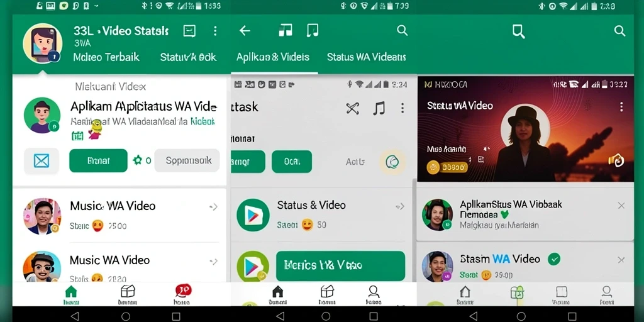Expand arrow on Status & Video row
Viewport: 644px width, 322px height.
(400, 206)
